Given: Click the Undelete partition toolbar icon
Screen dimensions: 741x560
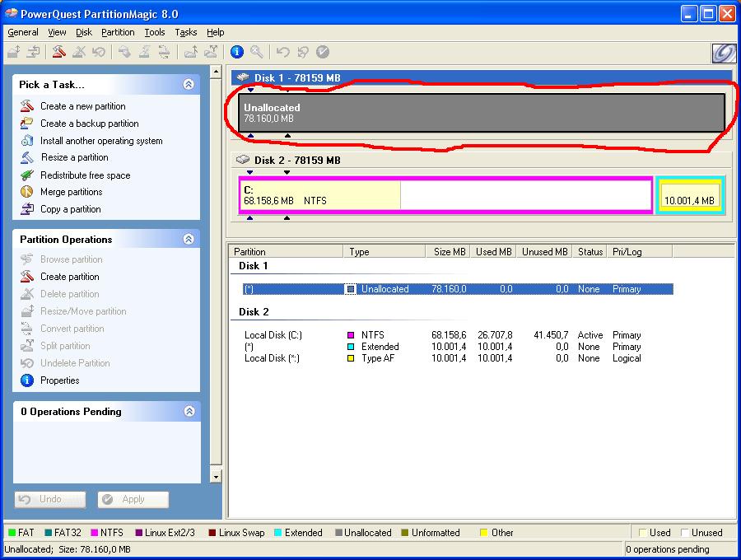Looking at the screenshot, I should coord(98,52).
